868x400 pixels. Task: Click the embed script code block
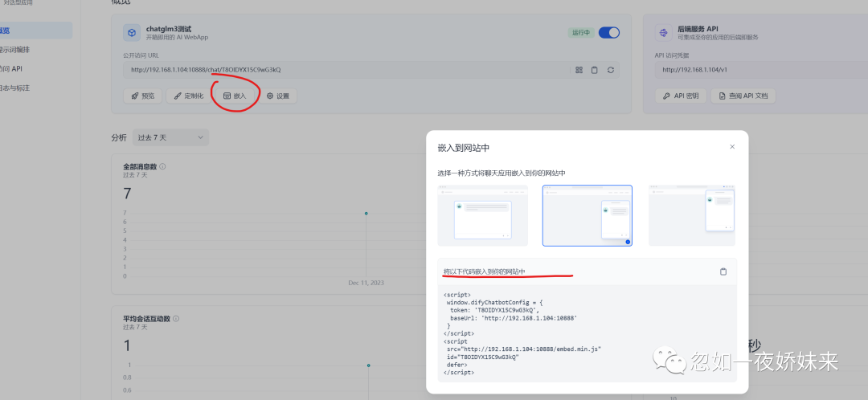[588, 333]
